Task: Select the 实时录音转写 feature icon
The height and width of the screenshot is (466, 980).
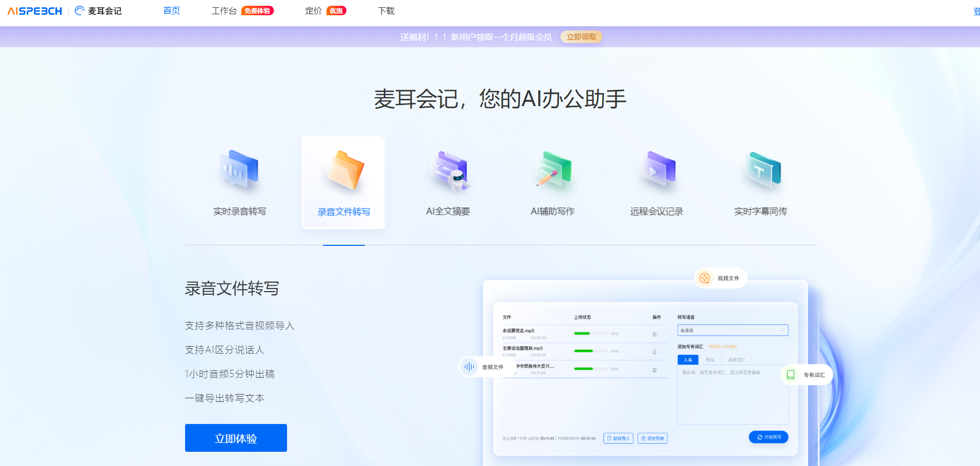Action: [x=239, y=170]
